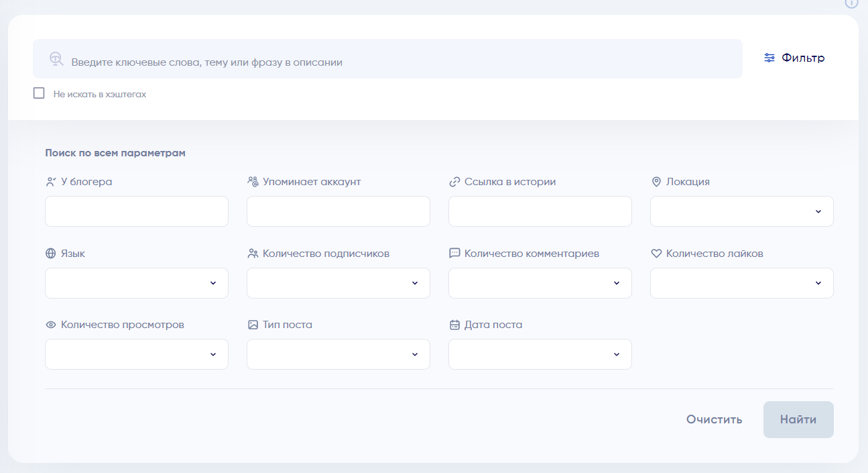Screen dimensions: 868x473
Task: Click the chain link icon beside Ссылка в истории
Action: [454, 182]
